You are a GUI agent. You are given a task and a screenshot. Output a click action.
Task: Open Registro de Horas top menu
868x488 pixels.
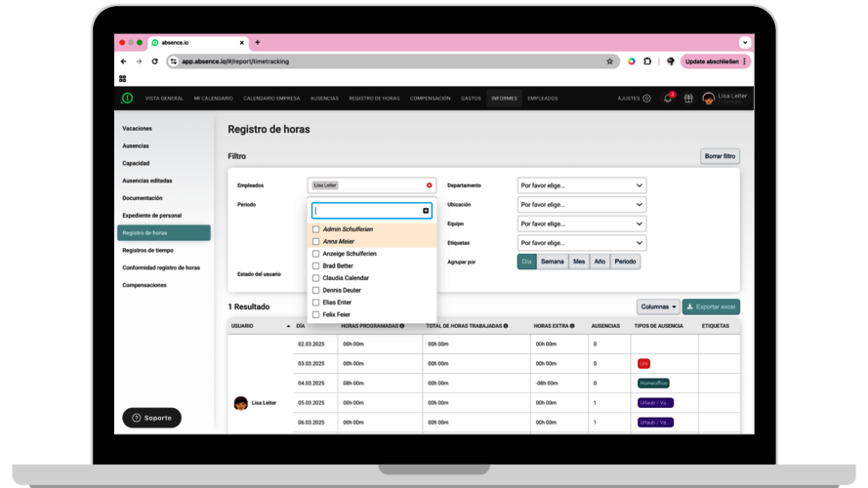(374, 99)
